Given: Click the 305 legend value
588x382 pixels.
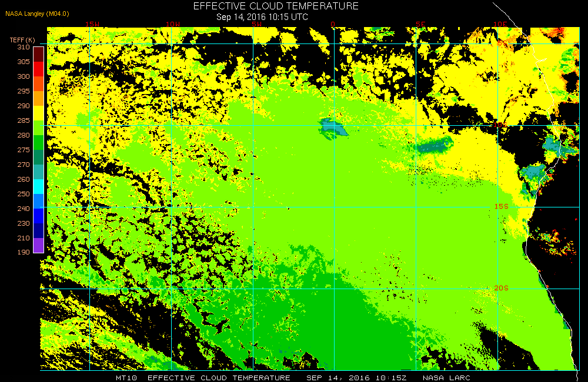Looking at the screenshot, I should pyautogui.click(x=24, y=62).
